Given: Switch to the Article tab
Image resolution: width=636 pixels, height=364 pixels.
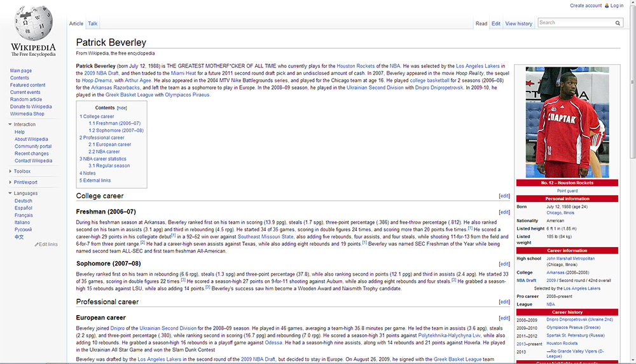Looking at the screenshot, I should click(x=76, y=24).
